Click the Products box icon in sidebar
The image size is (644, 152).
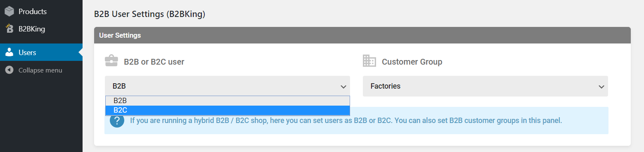9,12
